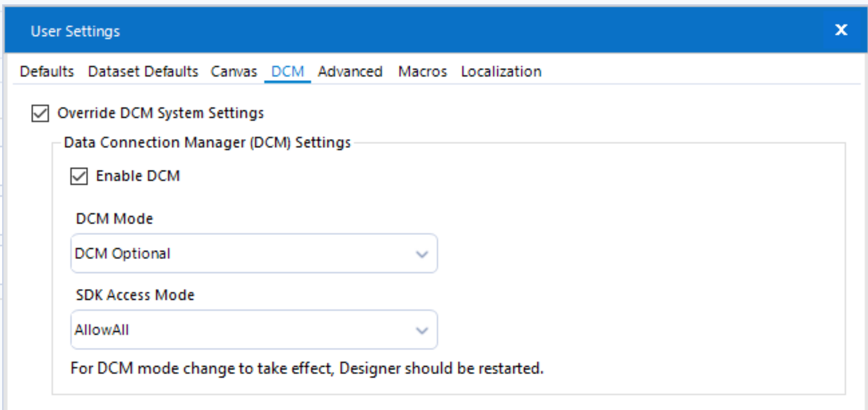Click the Data Connection Manager Settings group heading
This screenshot has height=410, width=868.
coord(207,143)
